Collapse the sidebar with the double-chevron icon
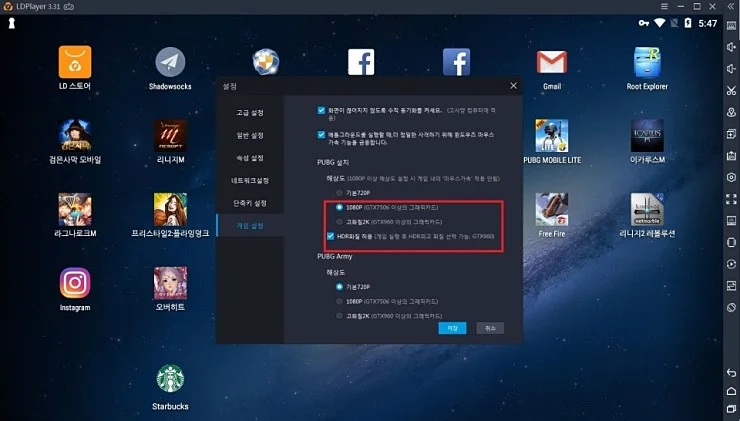Screen dimensions: 740x421 pos(731,7)
